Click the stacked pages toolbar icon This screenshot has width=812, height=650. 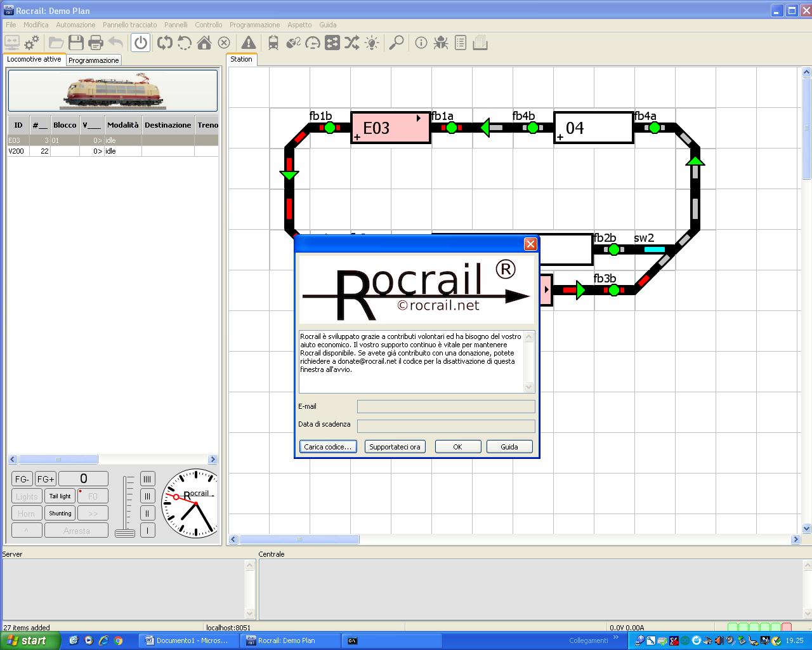coord(480,43)
